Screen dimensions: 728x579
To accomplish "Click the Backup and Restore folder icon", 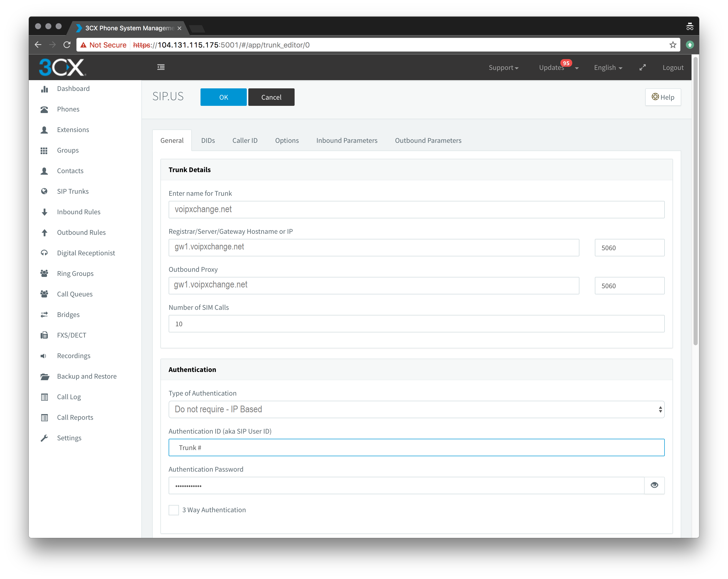I will tap(45, 377).
